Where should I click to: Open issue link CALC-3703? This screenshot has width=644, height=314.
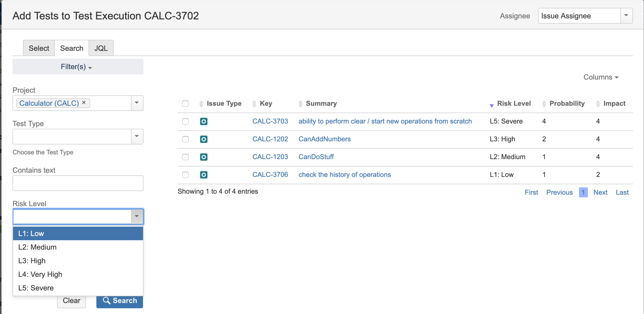coord(270,121)
